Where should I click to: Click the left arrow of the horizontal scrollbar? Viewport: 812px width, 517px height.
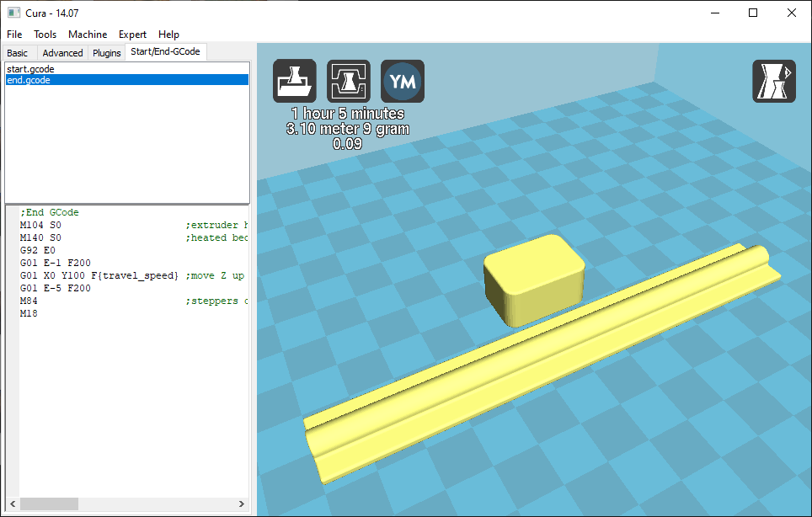[13, 504]
